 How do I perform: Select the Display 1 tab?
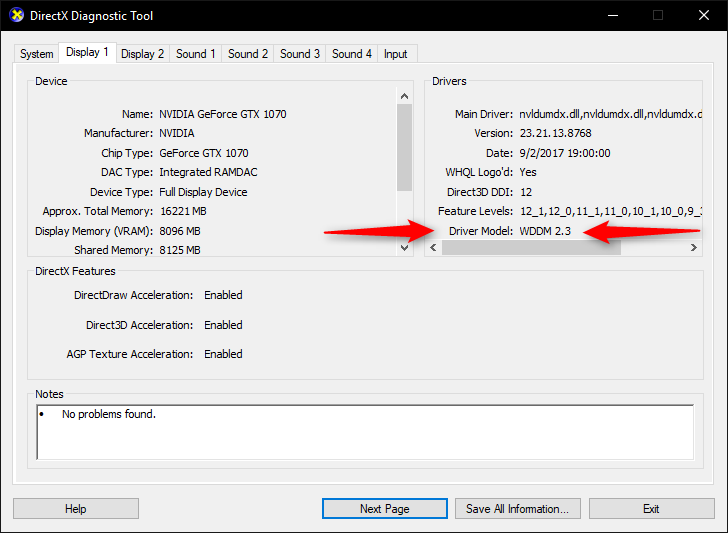pos(87,52)
